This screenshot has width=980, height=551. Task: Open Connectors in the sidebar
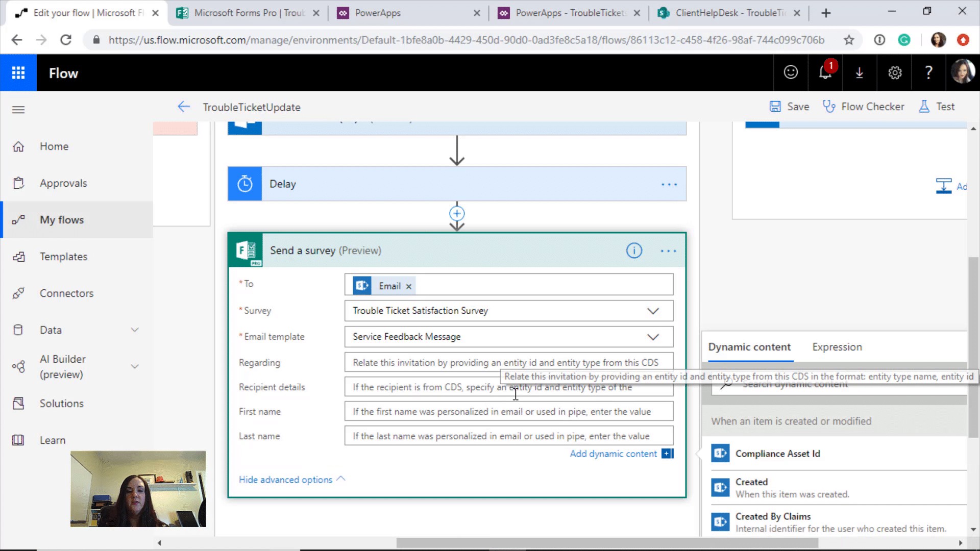[x=77, y=293]
